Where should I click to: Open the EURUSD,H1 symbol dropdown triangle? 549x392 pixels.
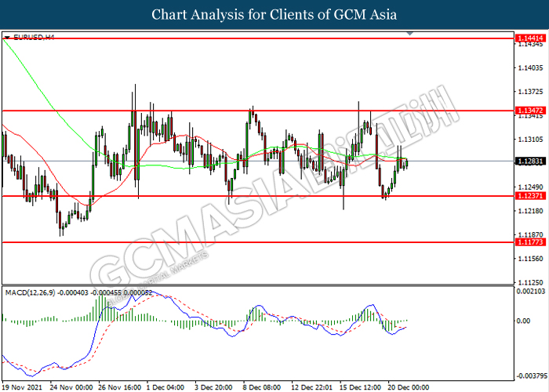click(x=7, y=37)
